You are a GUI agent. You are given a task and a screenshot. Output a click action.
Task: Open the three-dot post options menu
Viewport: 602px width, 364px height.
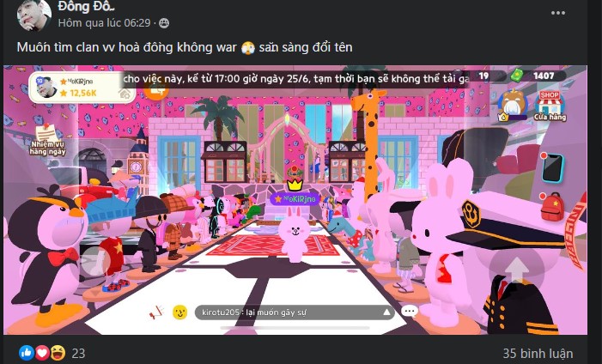557,13
